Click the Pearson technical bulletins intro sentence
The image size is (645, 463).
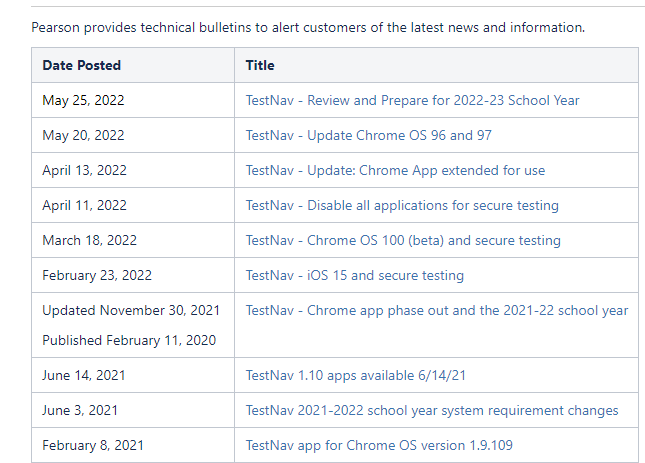pos(308,27)
